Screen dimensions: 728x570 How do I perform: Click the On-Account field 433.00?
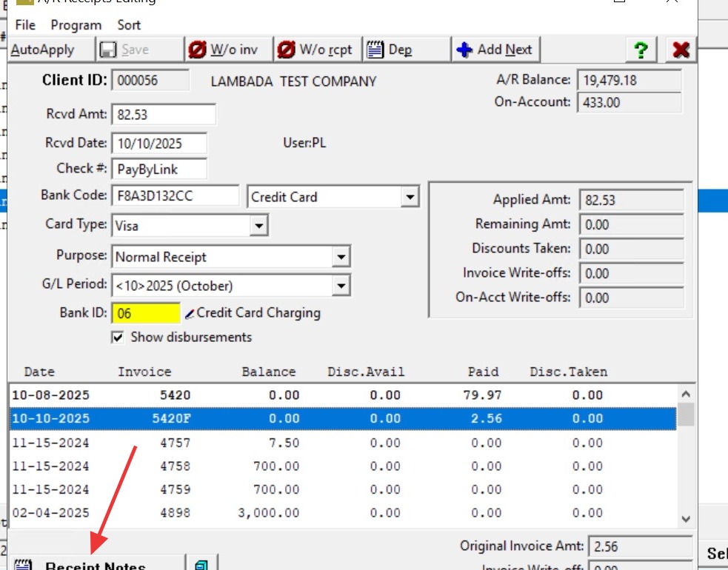tap(630, 102)
